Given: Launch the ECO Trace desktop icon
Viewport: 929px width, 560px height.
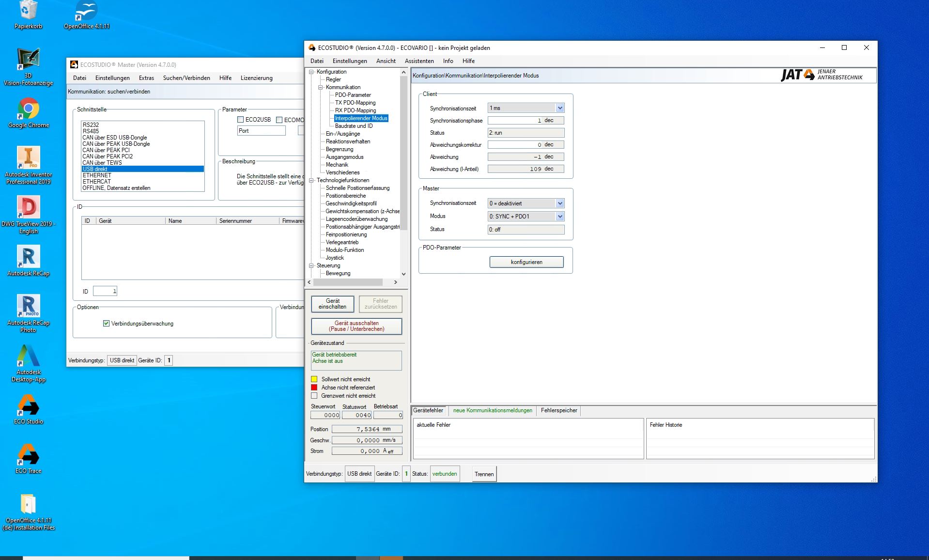Looking at the screenshot, I should coord(28,459).
